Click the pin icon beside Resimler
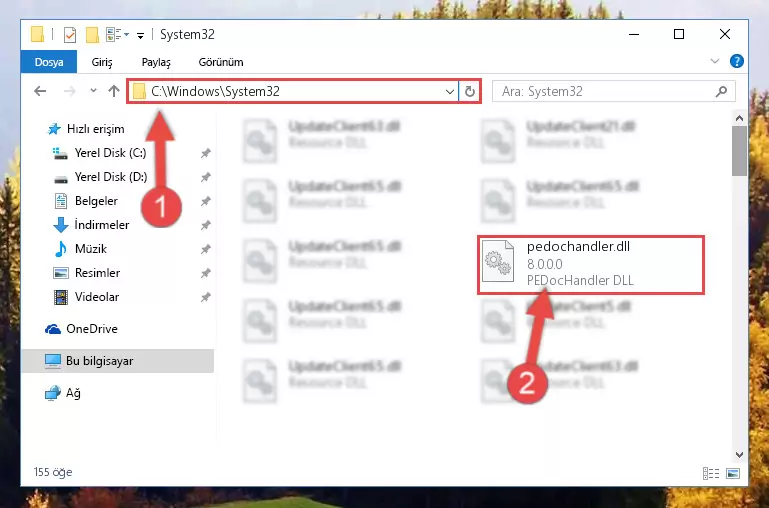769x508 pixels. [205, 274]
